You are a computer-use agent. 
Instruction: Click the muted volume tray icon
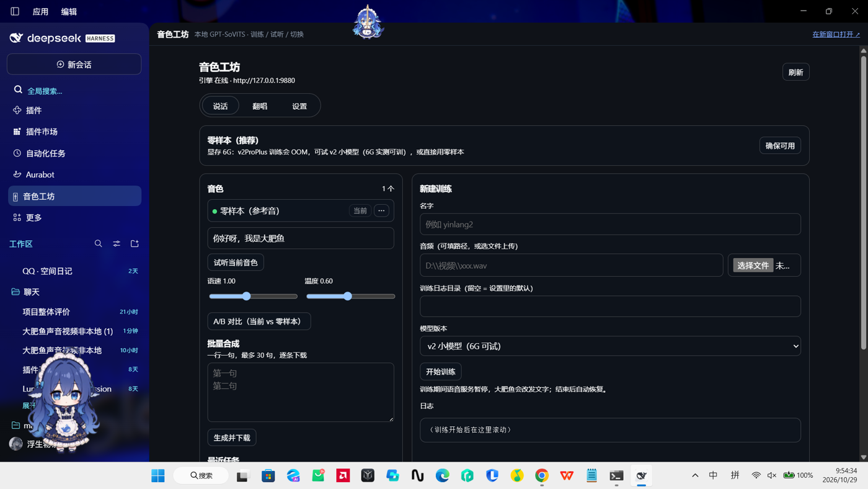point(772,475)
